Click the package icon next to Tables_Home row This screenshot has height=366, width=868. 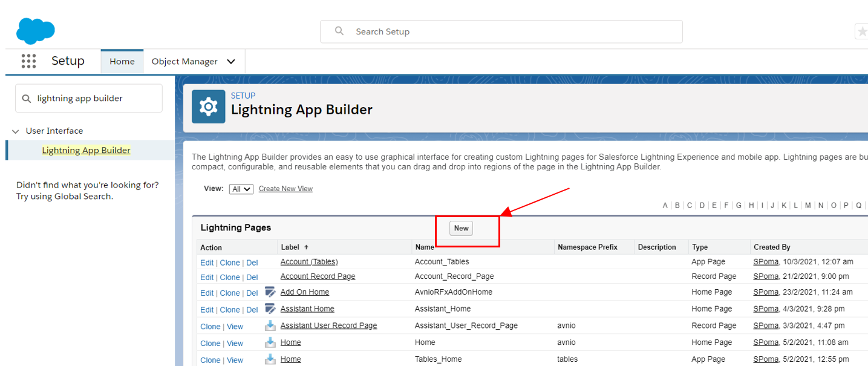pos(270,359)
